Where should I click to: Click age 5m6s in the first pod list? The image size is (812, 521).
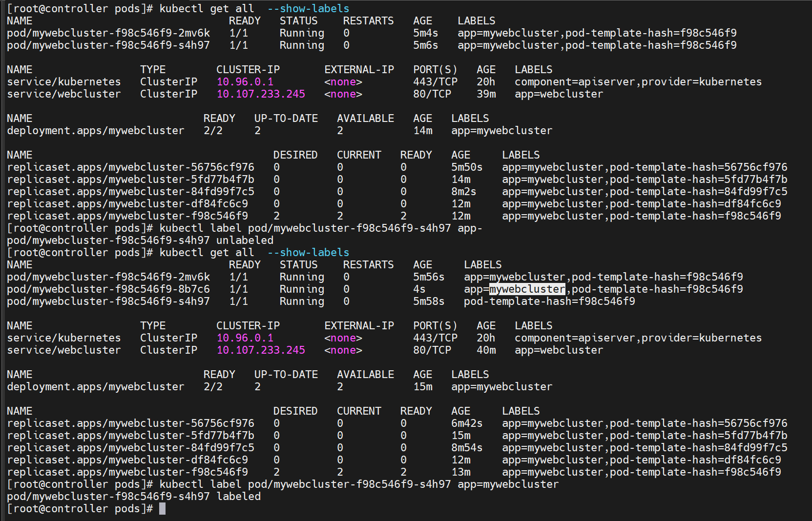(426, 45)
